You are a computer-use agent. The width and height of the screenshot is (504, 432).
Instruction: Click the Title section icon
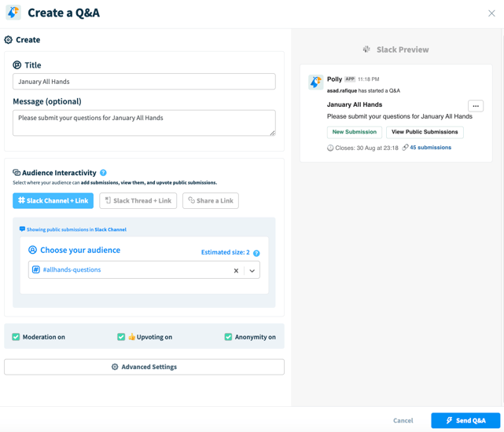pyautogui.click(x=17, y=65)
